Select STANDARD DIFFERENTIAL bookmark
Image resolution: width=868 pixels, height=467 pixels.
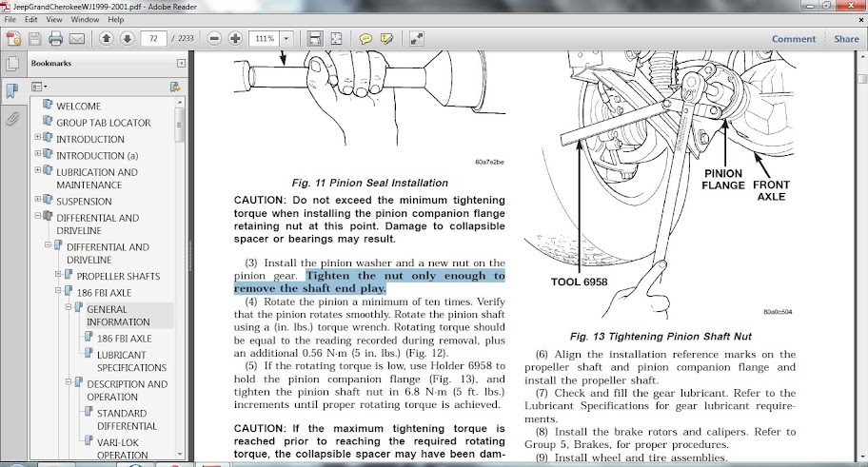(x=127, y=419)
